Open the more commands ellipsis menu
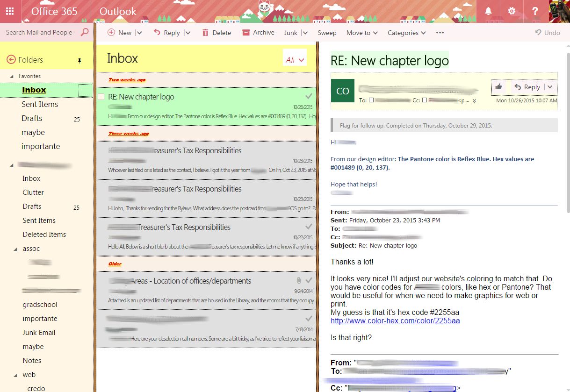Image resolution: width=570 pixels, height=392 pixels. tap(439, 33)
